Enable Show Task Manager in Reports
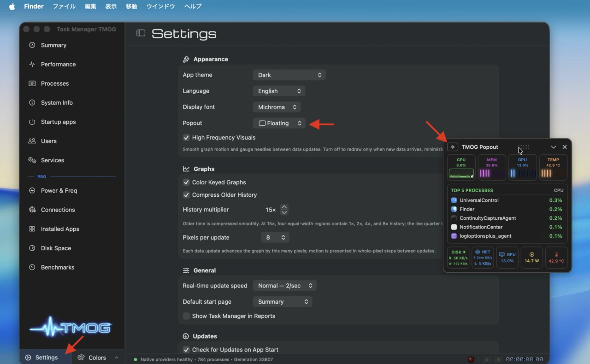590x364 pixels. [186, 316]
